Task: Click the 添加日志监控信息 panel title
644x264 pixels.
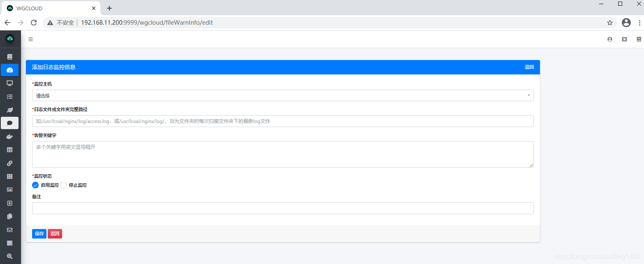Action: pos(54,67)
